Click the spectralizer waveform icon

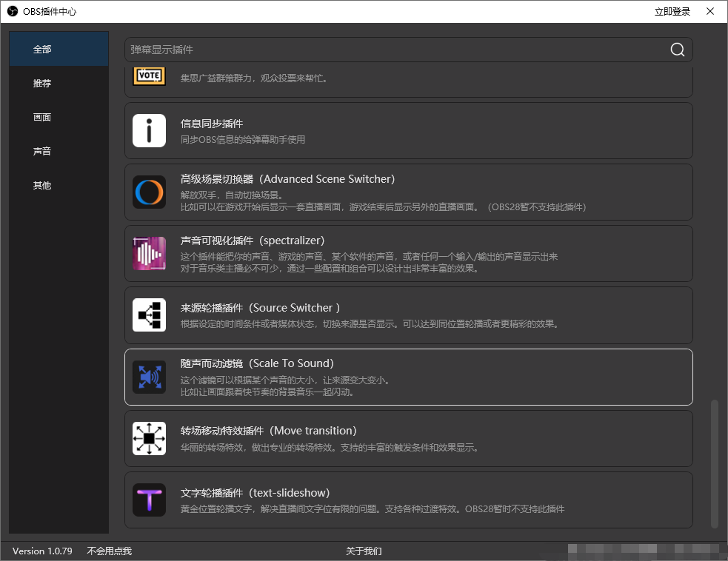coord(149,253)
